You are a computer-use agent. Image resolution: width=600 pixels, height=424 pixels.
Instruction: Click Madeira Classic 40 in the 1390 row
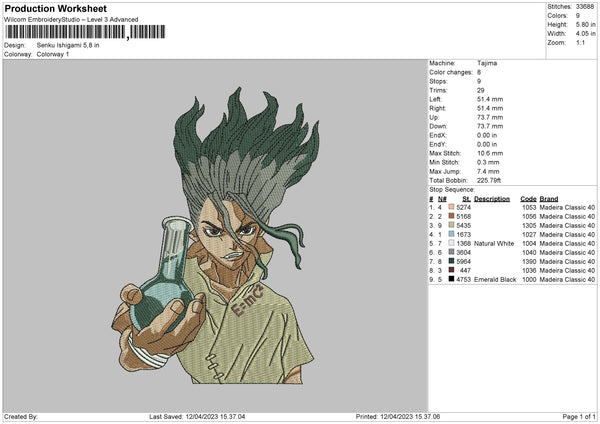click(567, 261)
